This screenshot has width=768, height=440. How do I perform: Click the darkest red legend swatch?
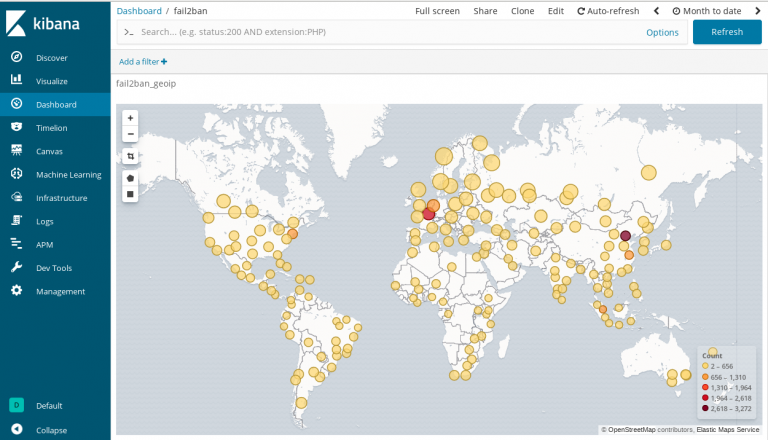(x=705, y=408)
